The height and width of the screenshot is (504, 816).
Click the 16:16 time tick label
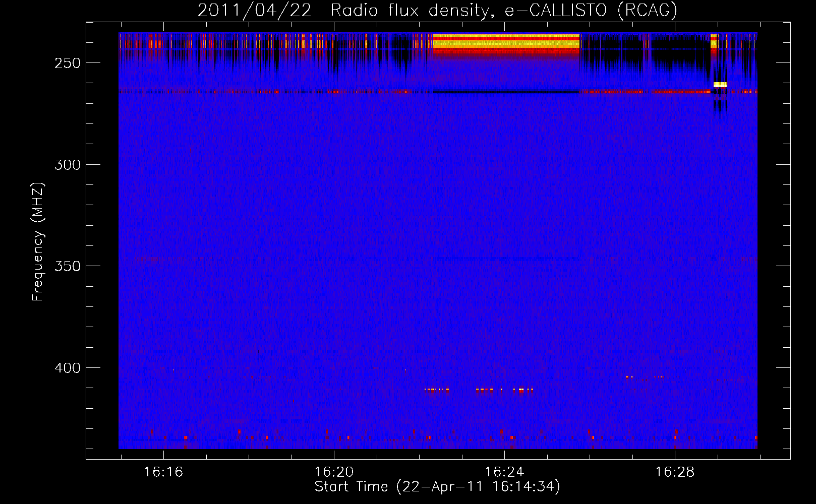(163, 472)
